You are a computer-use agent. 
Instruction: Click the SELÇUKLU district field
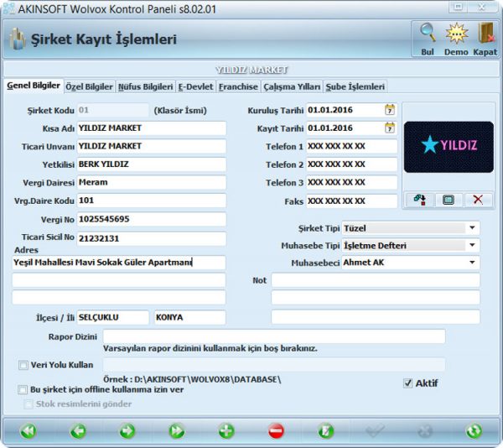(113, 317)
